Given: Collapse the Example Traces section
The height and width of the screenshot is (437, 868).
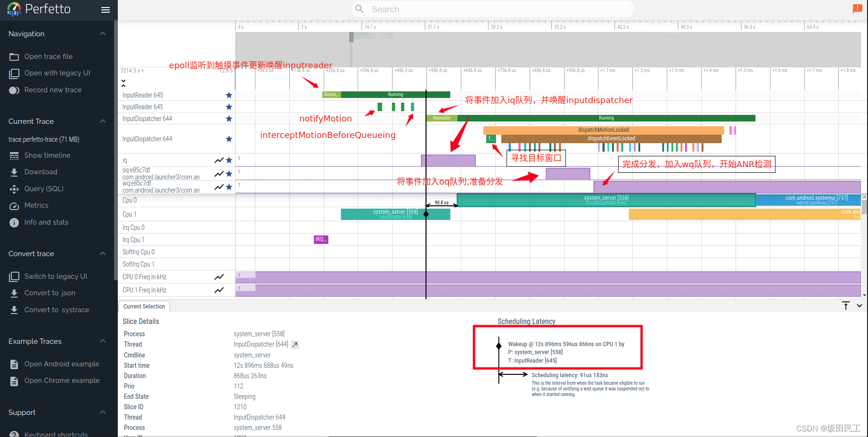Looking at the screenshot, I should coord(103,341).
